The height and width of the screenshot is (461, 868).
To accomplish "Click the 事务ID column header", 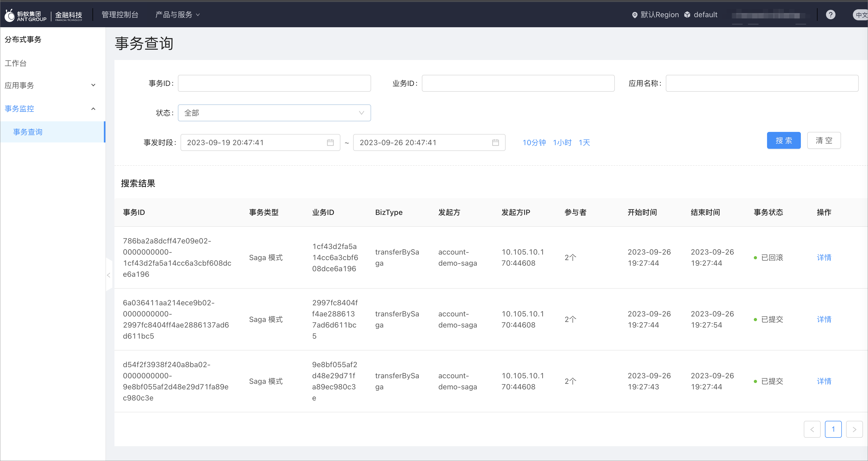I will point(134,212).
